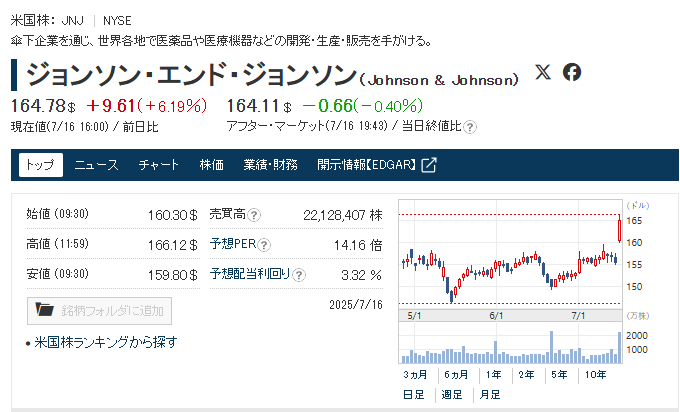
Task: Open the 予想PER help question icon
Action: coord(264,245)
